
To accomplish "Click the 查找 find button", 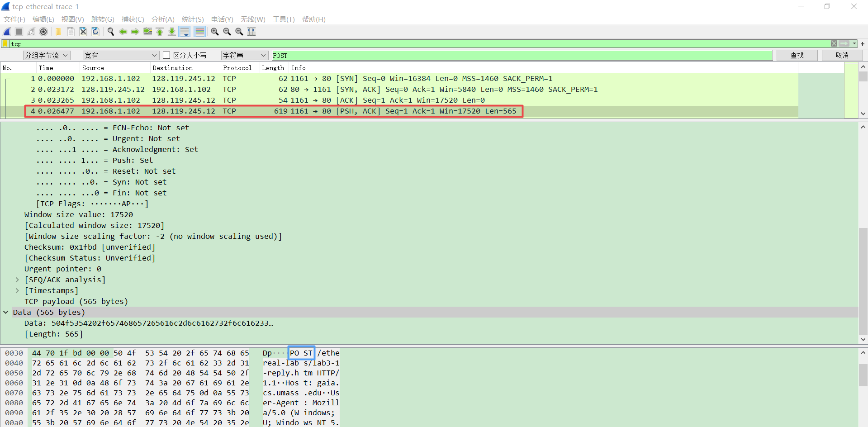I will click(797, 55).
